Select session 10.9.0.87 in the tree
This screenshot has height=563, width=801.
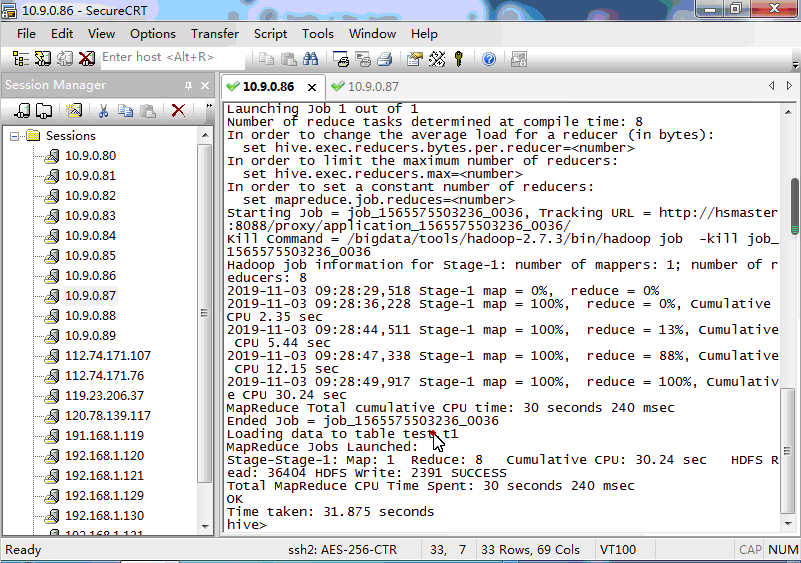(x=90, y=296)
